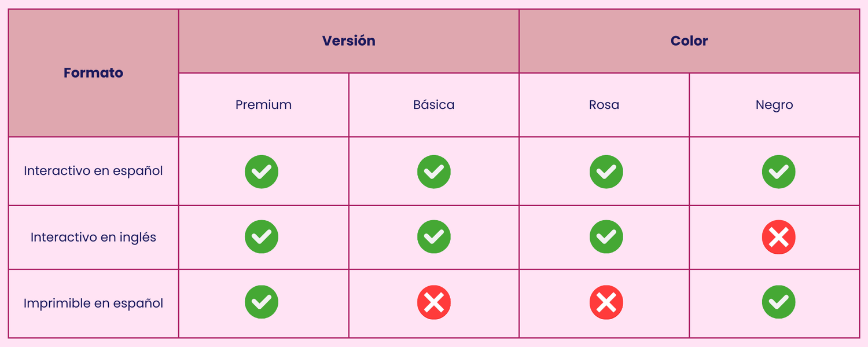This screenshot has width=868, height=347.
Task: Select the Versión column group header
Action: (348, 41)
